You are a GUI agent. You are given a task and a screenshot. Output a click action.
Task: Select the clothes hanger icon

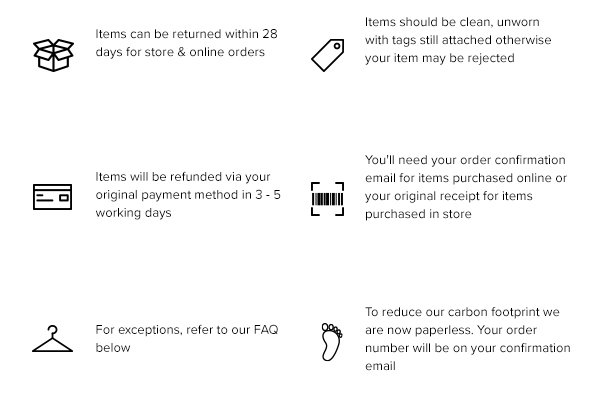coord(53,339)
